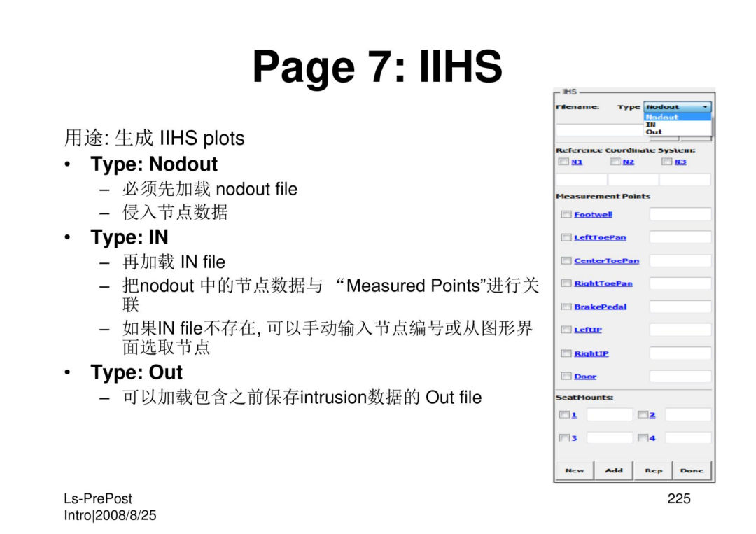This screenshot has width=756, height=534.
Task: Enable the Footwell checkbox
Action: coord(566,214)
